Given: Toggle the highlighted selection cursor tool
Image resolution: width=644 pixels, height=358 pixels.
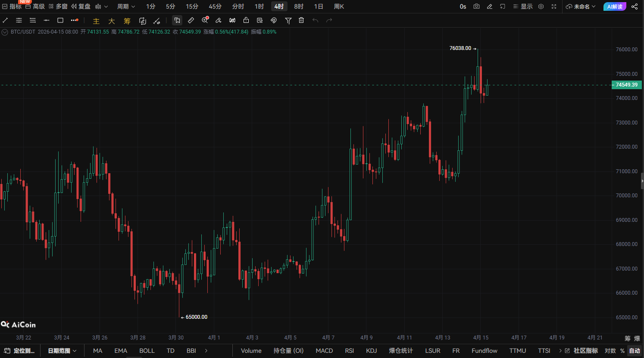Looking at the screenshot, I should [x=177, y=20].
